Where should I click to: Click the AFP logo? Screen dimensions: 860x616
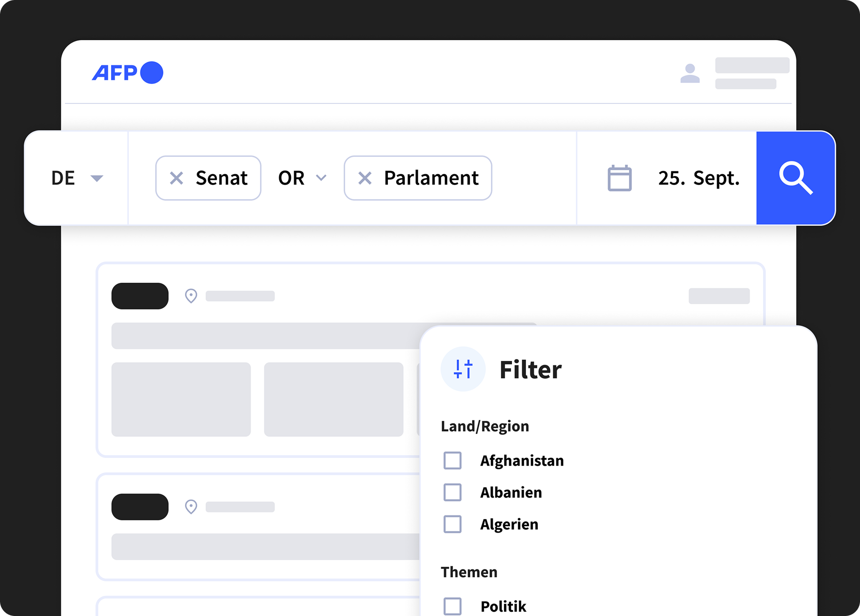[x=127, y=73]
